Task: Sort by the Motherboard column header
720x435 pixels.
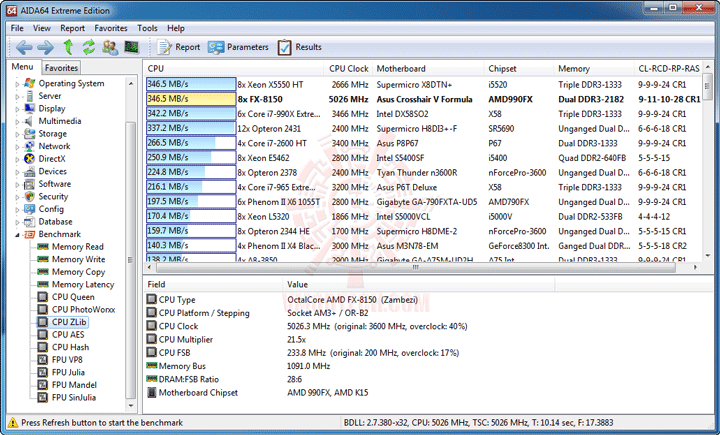Action: pyautogui.click(x=428, y=68)
